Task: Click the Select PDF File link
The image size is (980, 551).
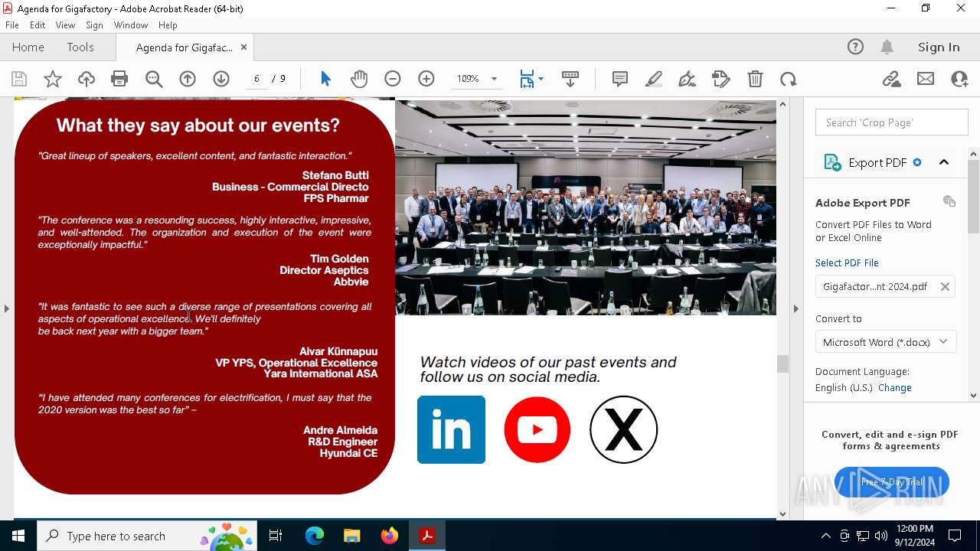Action: [x=847, y=263]
